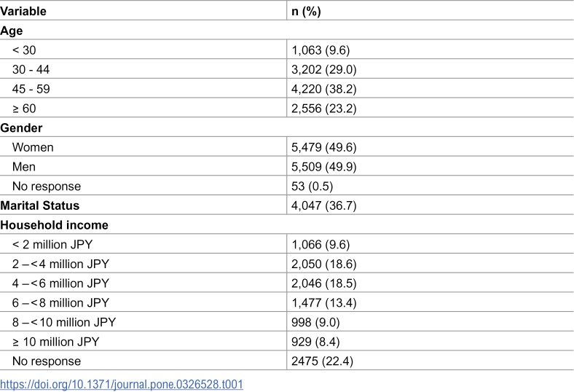The height and width of the screenshot is (392, 574).
Task: Click the 4,047 (36.7) cell value
Action: (x=324, y=205)
